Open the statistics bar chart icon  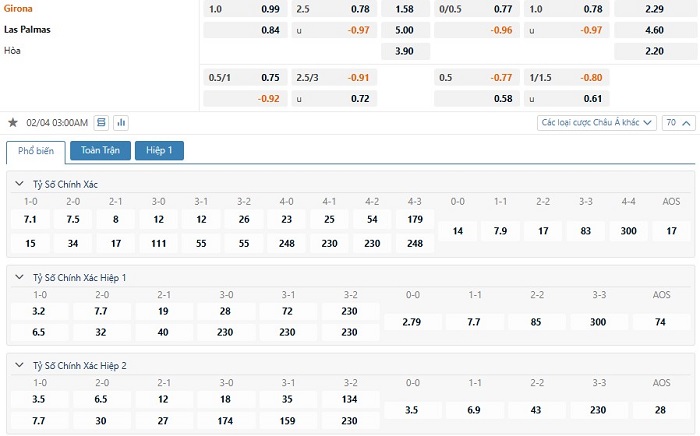pos(121,122)
